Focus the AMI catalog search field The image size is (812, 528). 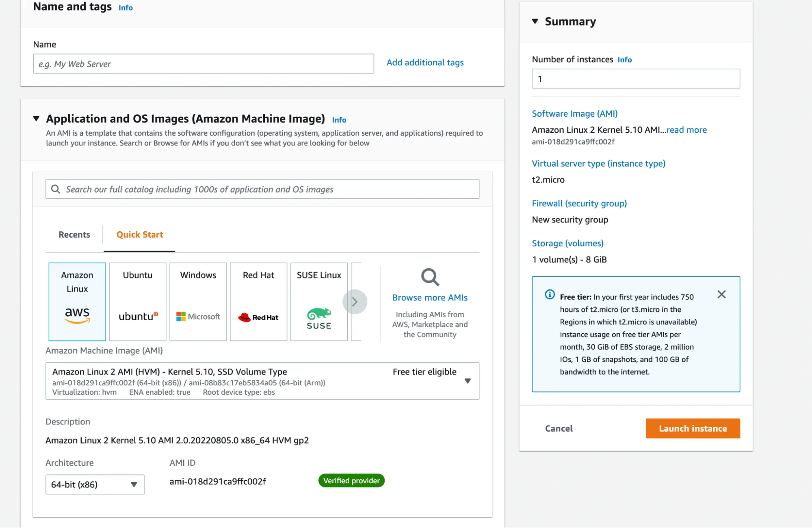point(262,189)
